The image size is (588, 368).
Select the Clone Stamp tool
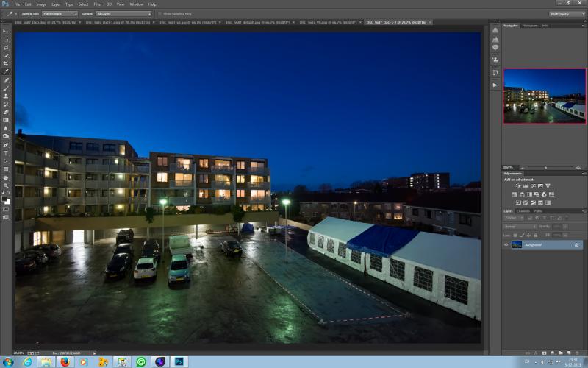[6, 96]
